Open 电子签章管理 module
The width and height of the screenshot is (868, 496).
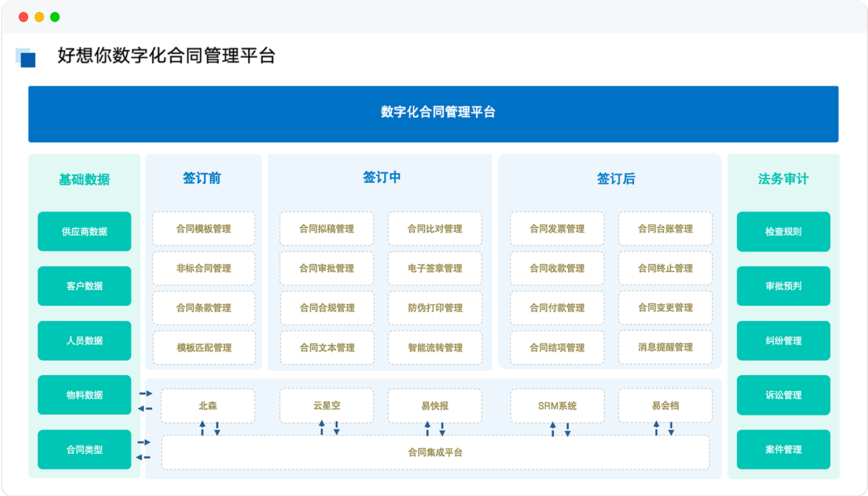coord(435,268)
